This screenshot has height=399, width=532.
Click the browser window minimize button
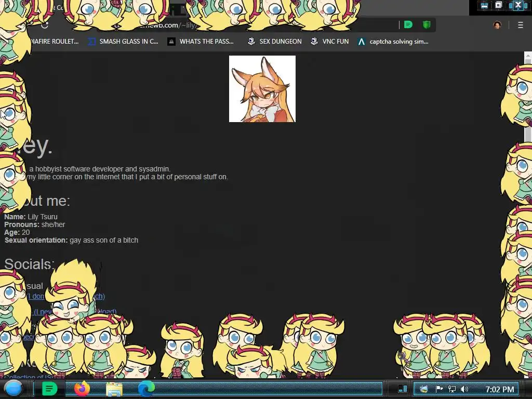pyautogui.click(x=485, y=5)
